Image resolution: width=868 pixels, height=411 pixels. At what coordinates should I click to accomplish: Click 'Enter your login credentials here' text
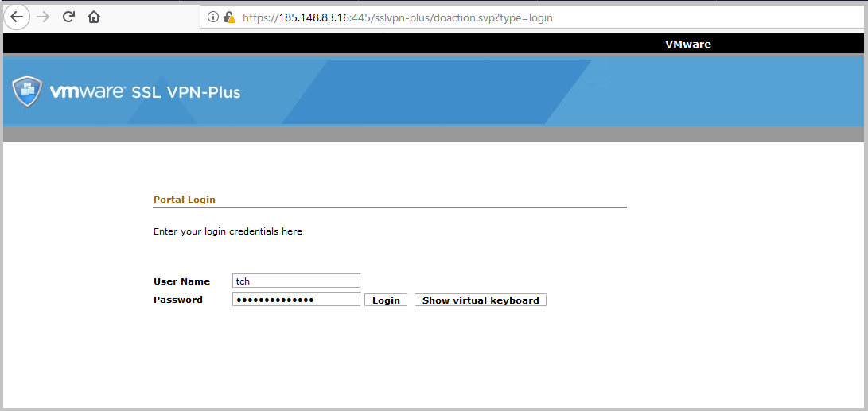pos(228,231)
